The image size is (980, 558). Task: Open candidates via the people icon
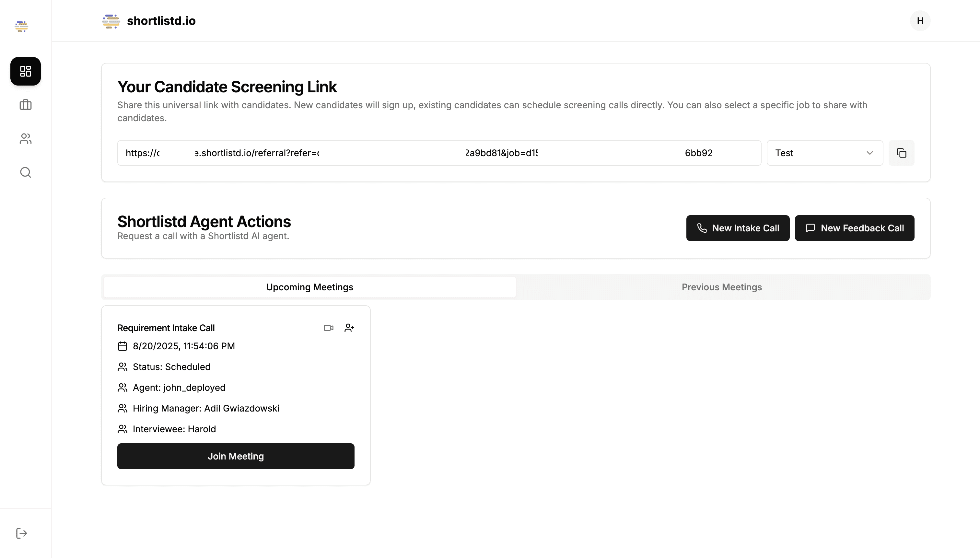coord(25,138)
